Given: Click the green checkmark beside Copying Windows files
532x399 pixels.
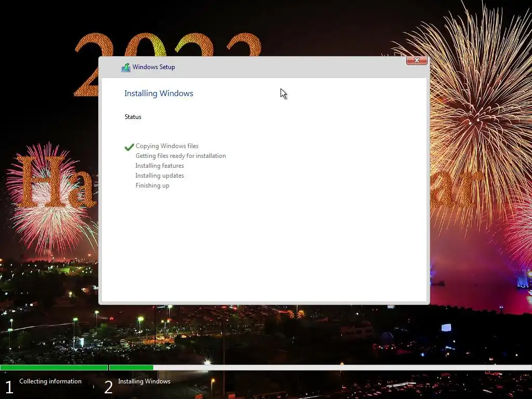Looking at the screenshot, I should point(129,147).
